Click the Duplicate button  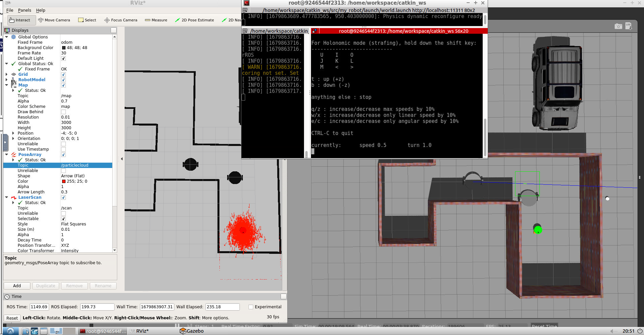pyautogui.click(x=46, y=286)
